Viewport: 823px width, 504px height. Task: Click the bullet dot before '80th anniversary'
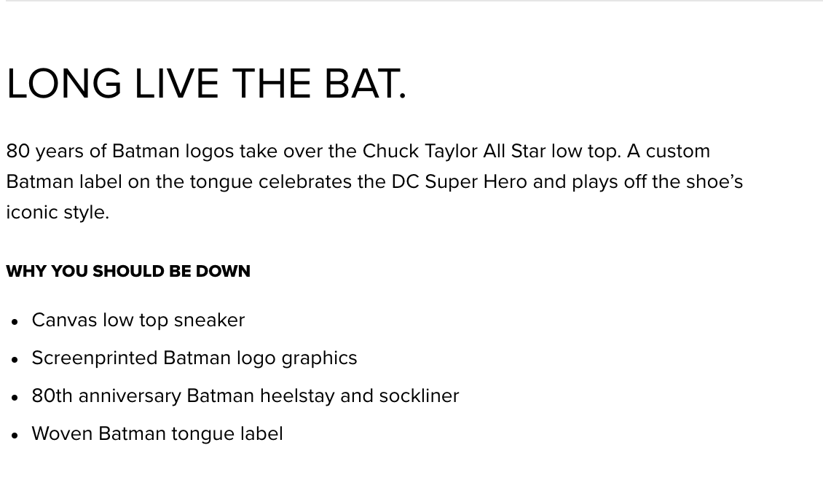coord(15,398)
